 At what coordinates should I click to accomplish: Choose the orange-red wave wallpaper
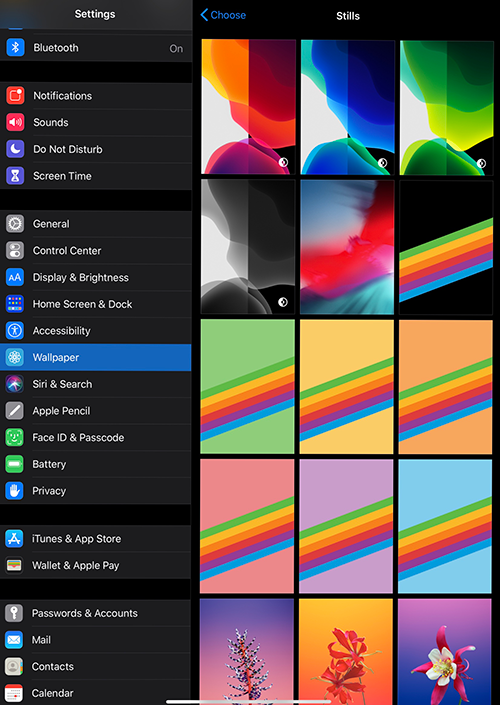(x=248, y=107)
